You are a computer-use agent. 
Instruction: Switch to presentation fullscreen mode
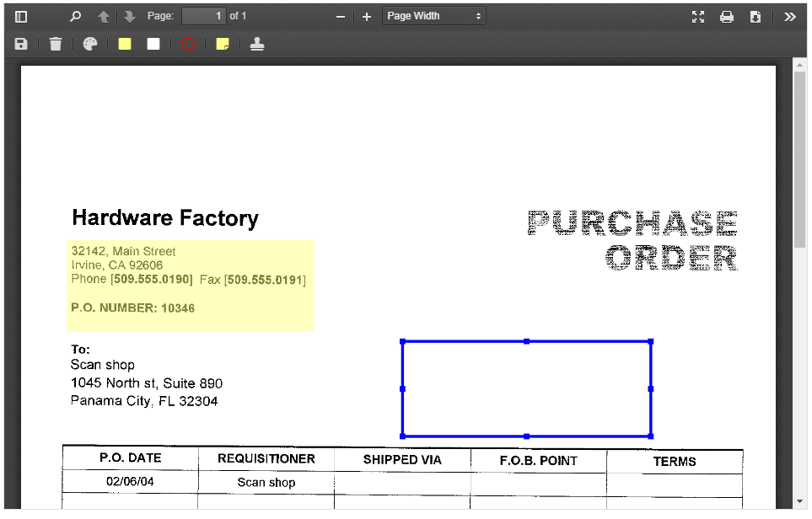[x=698, y=17]
